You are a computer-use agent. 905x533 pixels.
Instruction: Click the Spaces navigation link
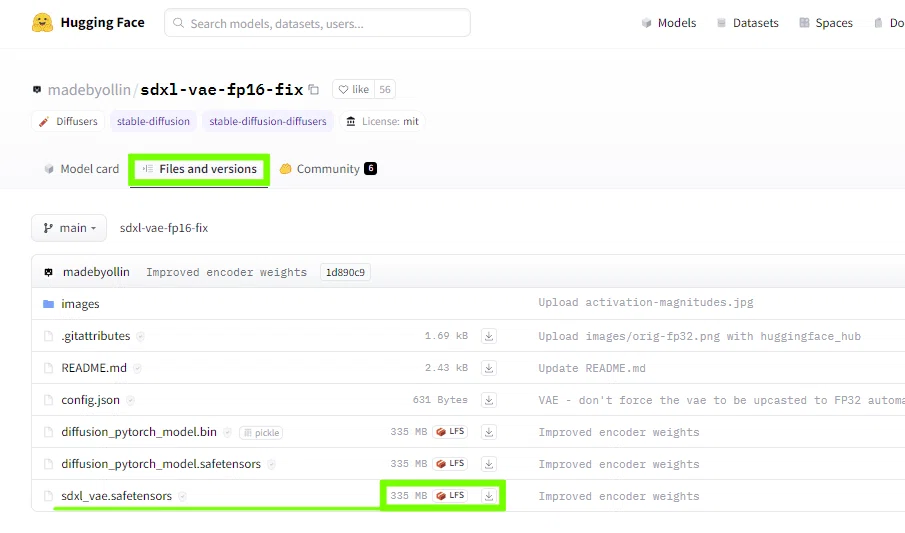tap(826, 23)
